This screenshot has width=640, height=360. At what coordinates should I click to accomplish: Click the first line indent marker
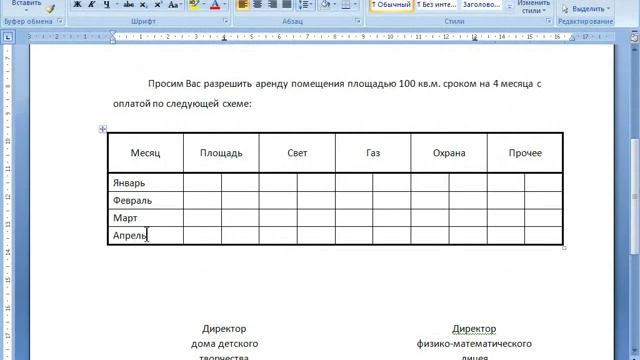click(x=113, y=34)
